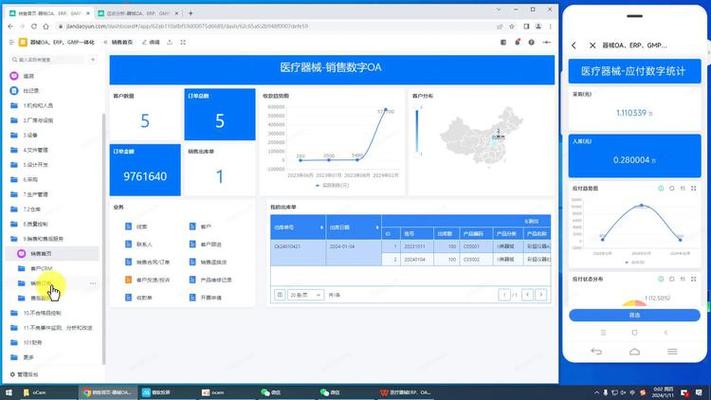Viewport: 711px width, 400px height.
Task: Open the 20条/页 page size dropdown
Action: [305, 295]
